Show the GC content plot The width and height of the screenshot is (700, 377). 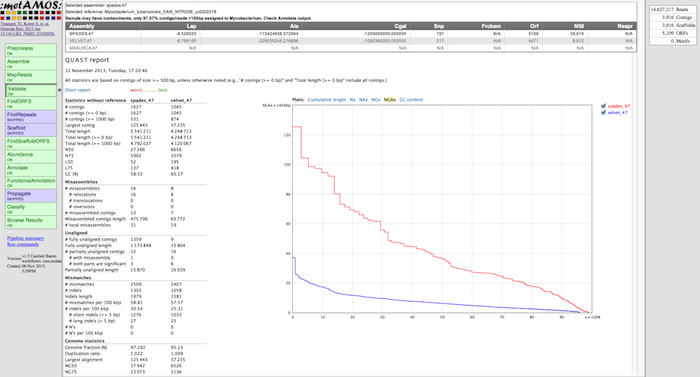click(x=411, y=100)
